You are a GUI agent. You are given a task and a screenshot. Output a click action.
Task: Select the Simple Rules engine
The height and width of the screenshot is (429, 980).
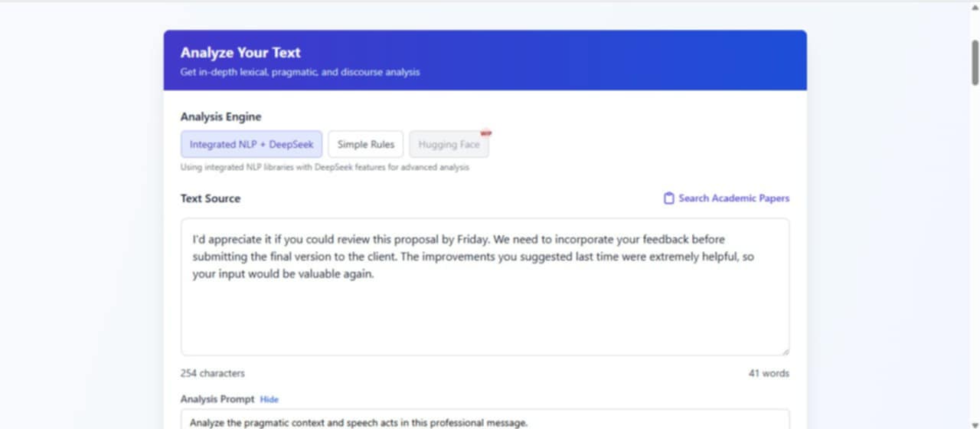365,144
